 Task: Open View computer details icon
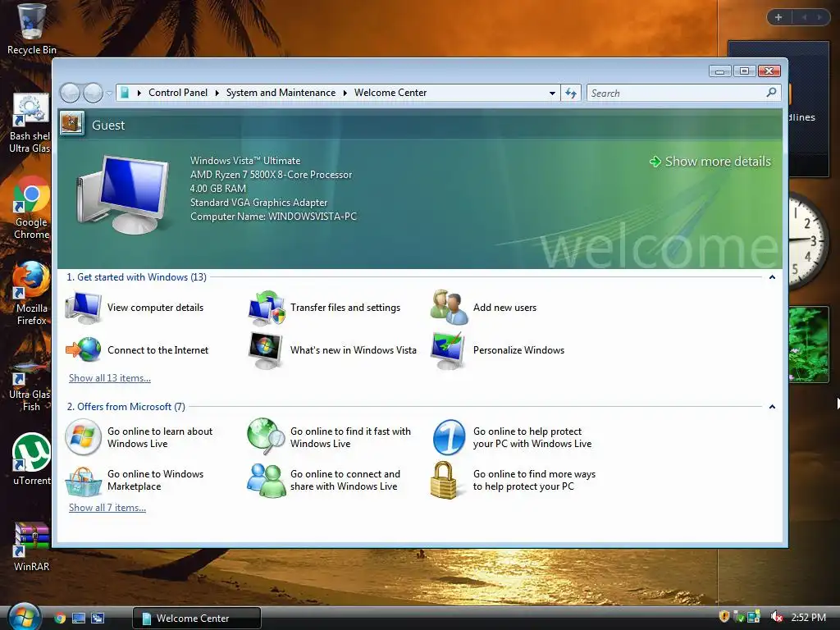coord(83,308)
